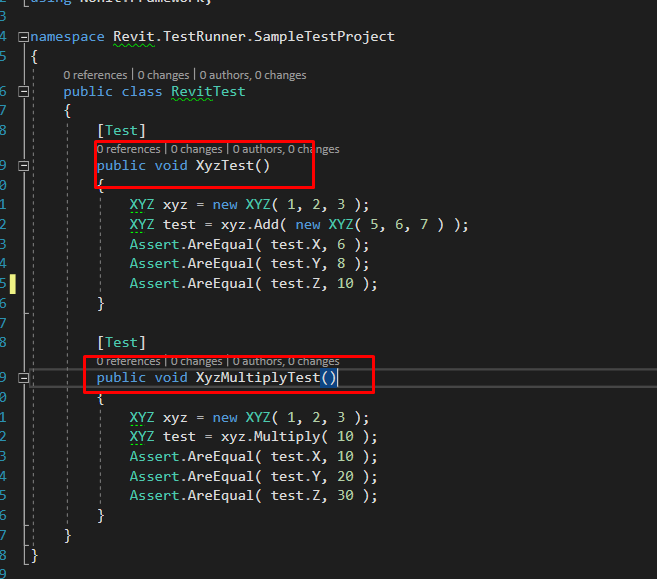657x579 pixels.
Task: Click the XyzMultiplyTest method name
Action: [x=257, y=377]
